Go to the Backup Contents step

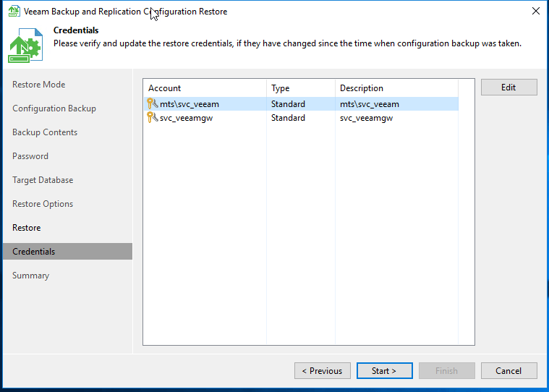pos(45,132)
